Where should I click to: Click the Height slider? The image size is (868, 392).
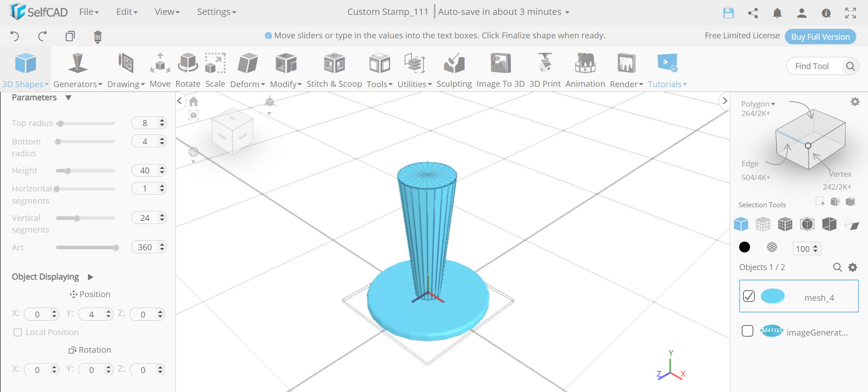[x=85, y=171]
